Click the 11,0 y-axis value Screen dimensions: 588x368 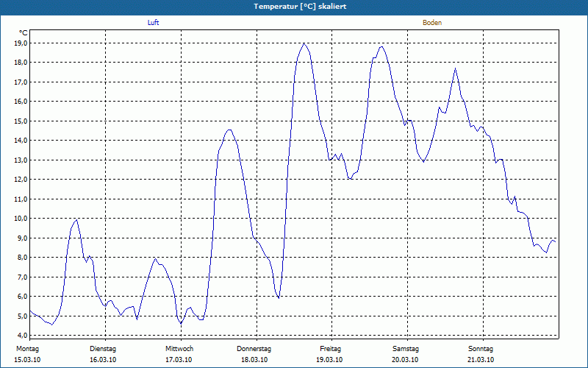(22, 199)
